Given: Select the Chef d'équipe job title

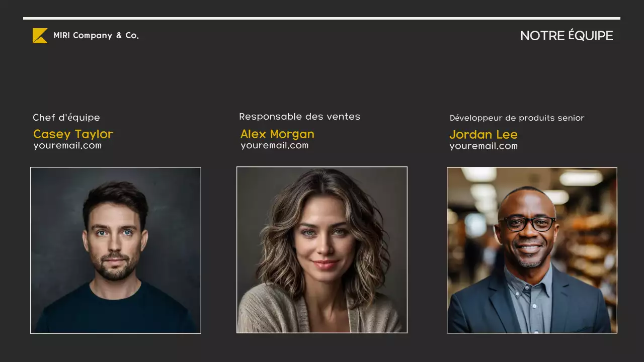Looking at the screenshot, I should [x=66, y=118].
